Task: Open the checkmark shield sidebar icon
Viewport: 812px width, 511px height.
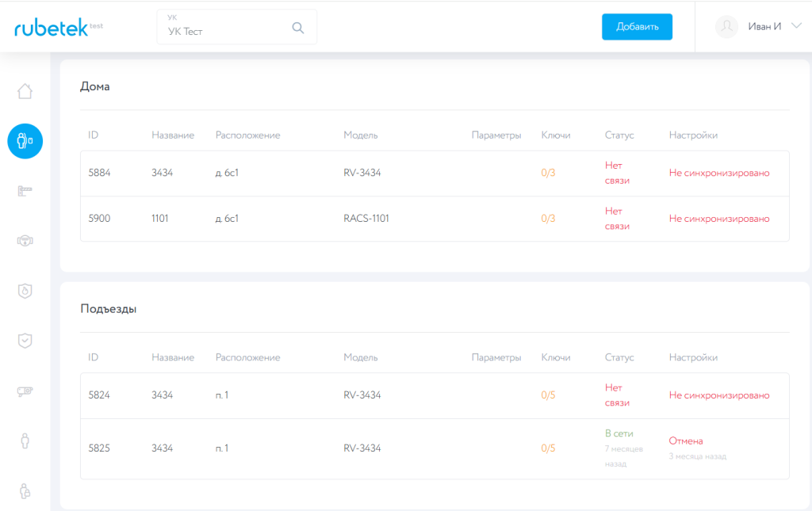Action: click(25, 341)
